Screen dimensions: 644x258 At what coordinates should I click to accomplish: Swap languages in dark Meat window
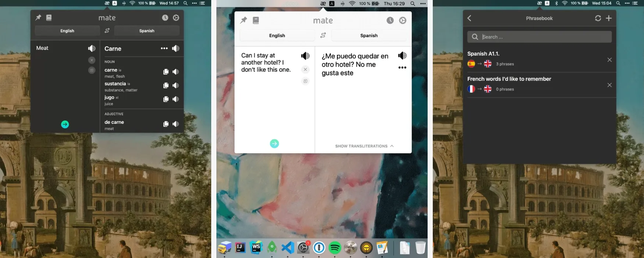(x=107, y=31)
